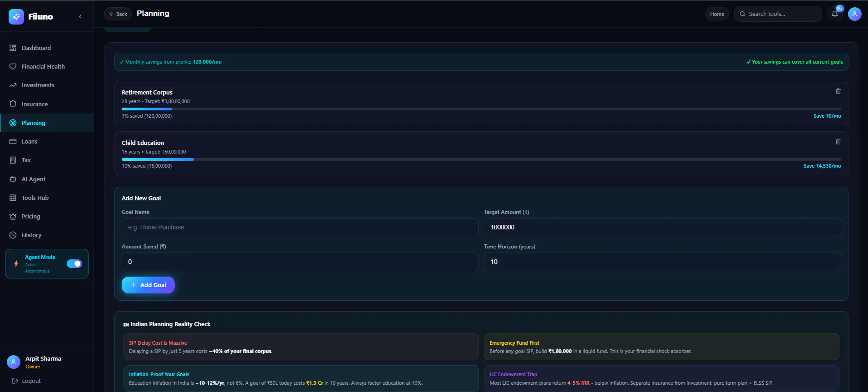Open the user profile icon at top right
The height and width of the screenshot is (392, 868).
tap(855, 14)
